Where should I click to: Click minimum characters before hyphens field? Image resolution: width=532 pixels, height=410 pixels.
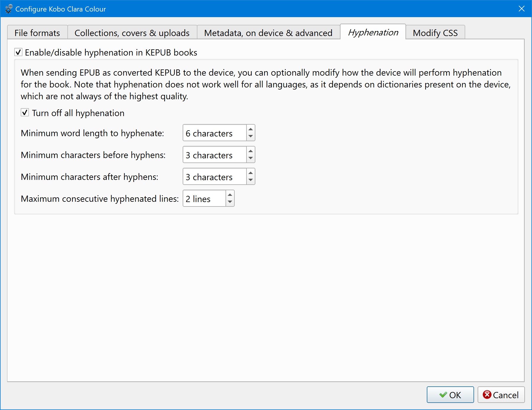[x=215, y=155]
